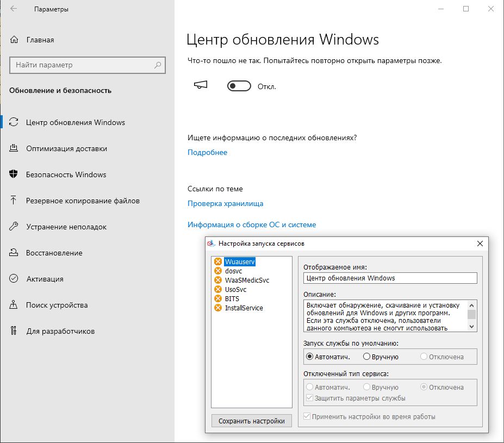Screen dimensions: 504x443
Task: Click the orange X icon next to UsoSvc
Action: point(218,289)
